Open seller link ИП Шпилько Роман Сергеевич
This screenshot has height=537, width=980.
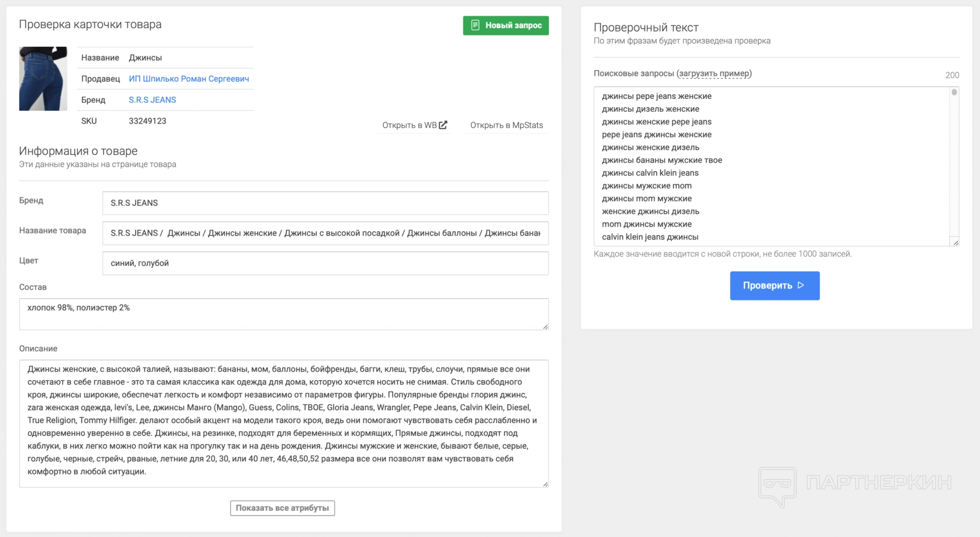tap(188, 79)
